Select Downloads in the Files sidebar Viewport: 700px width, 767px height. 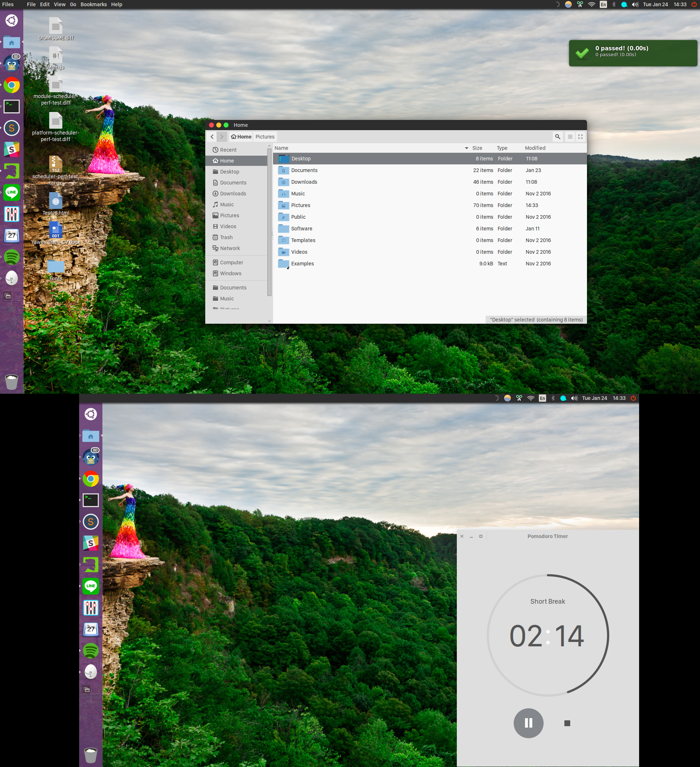pyautogui.click(x=233, y=193)
